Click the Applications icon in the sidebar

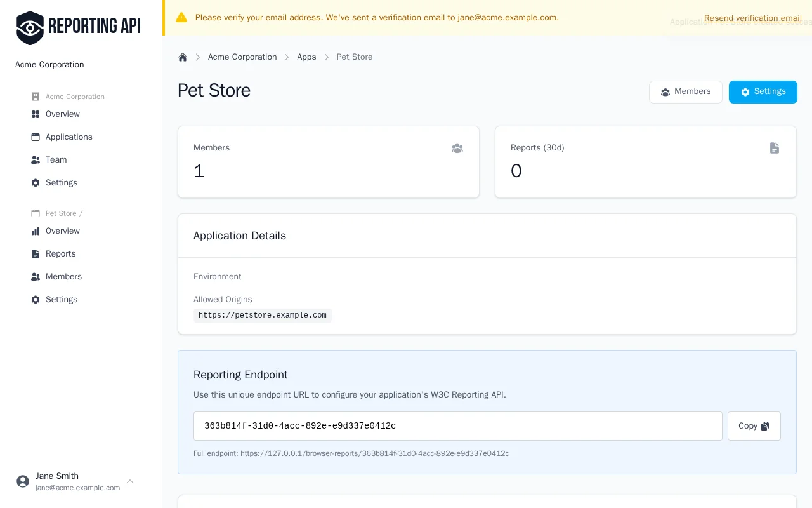(36, 137)
